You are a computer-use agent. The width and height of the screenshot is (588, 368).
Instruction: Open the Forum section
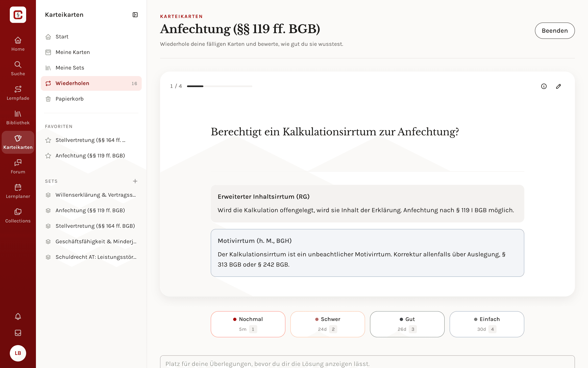[x=18, y=167]
